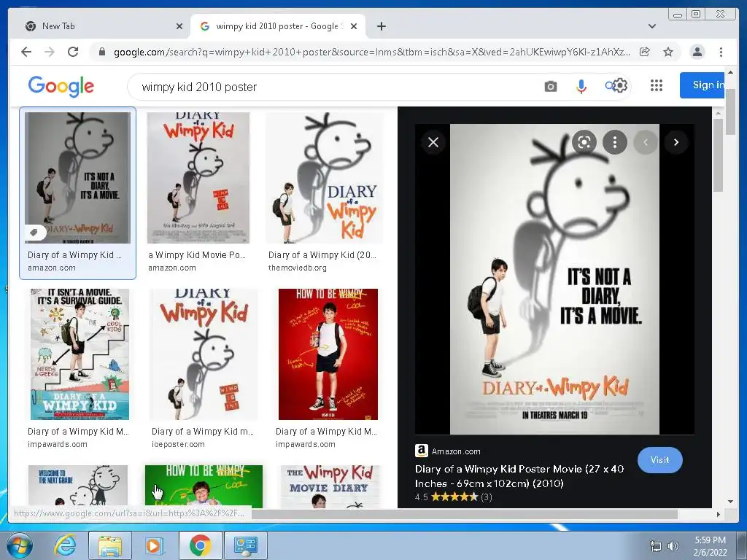
Task: Click the Sign in button
Action: pos(704,85)
